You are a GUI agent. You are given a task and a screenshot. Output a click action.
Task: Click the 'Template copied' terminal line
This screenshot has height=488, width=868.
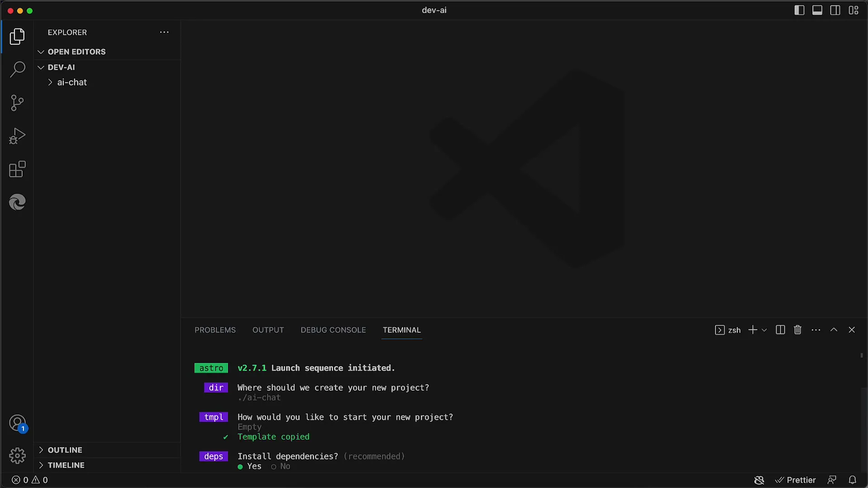coord(273,437)
